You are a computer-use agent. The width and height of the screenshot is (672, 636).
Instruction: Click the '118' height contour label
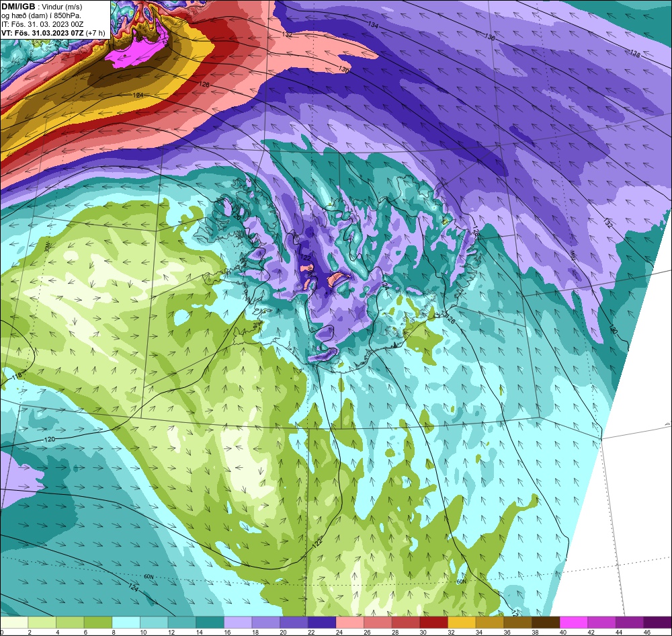[17, 376]
